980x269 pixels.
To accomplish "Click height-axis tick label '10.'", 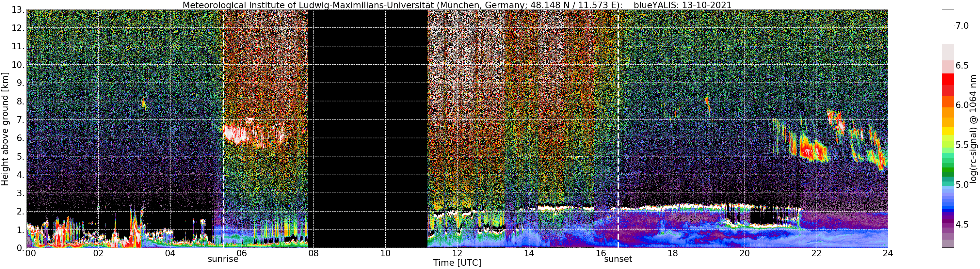I will click(18, 65).
